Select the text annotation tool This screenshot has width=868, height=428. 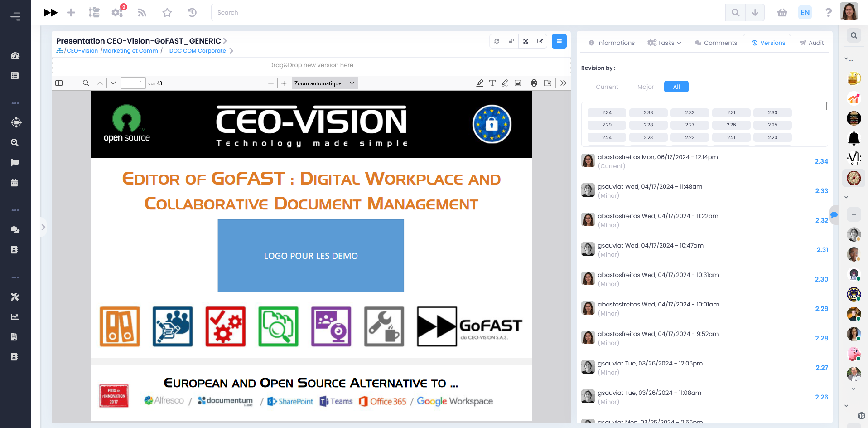coord(492,83)
